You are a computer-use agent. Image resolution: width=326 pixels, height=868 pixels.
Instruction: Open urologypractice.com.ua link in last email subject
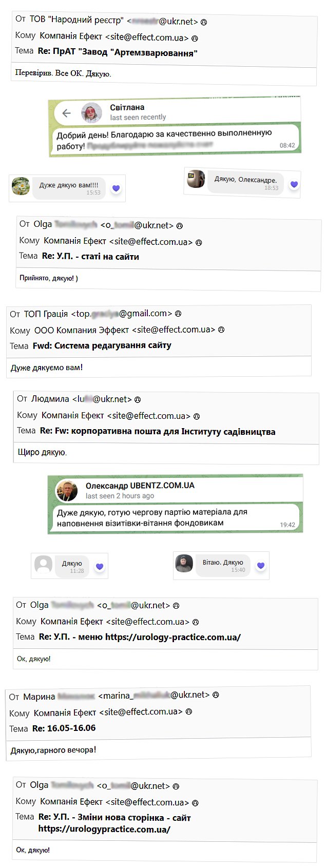[x=104, y=828]
